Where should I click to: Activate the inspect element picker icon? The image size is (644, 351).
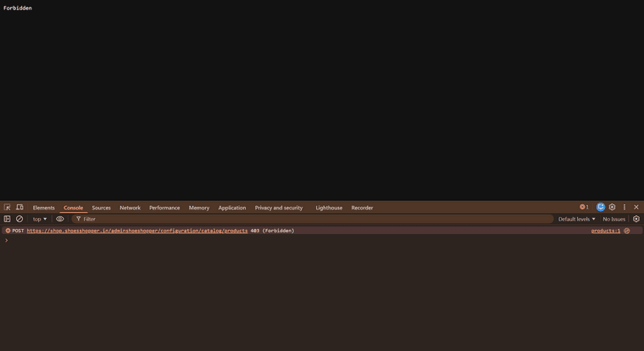pos(8,207)
